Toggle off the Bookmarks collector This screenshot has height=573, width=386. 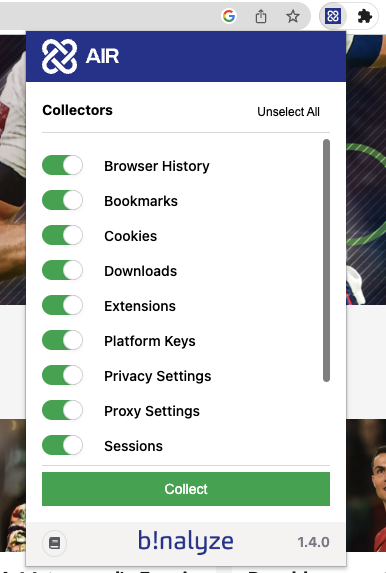point(62,200)
